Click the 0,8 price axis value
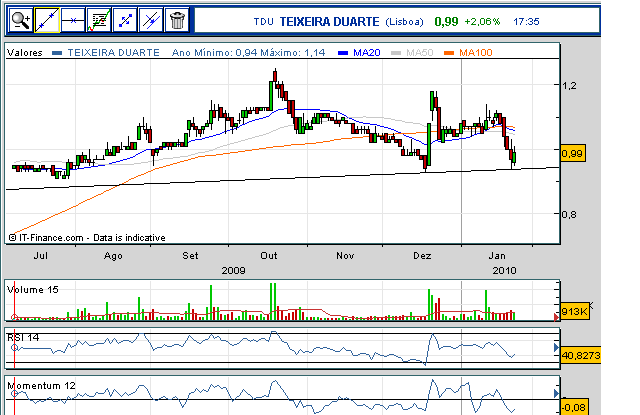The image size is (640, 415). tap(569, 214)
